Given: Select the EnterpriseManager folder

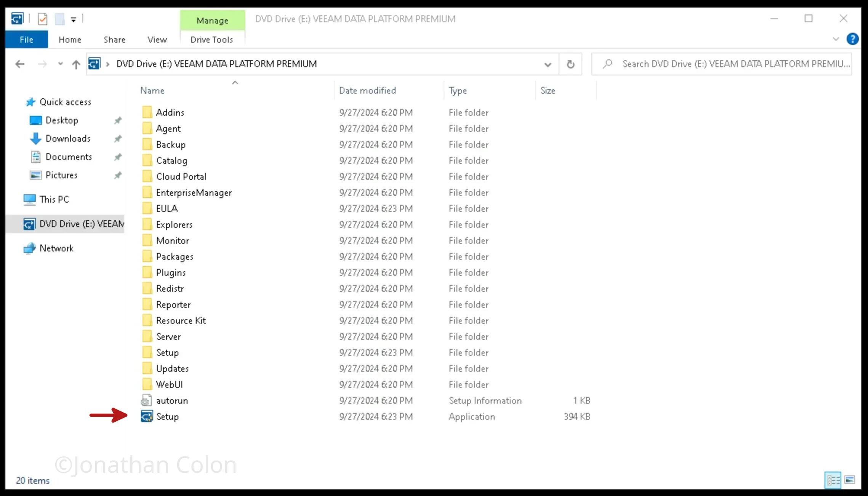Looking at the screenshot, I should click(x=187, y=192).
